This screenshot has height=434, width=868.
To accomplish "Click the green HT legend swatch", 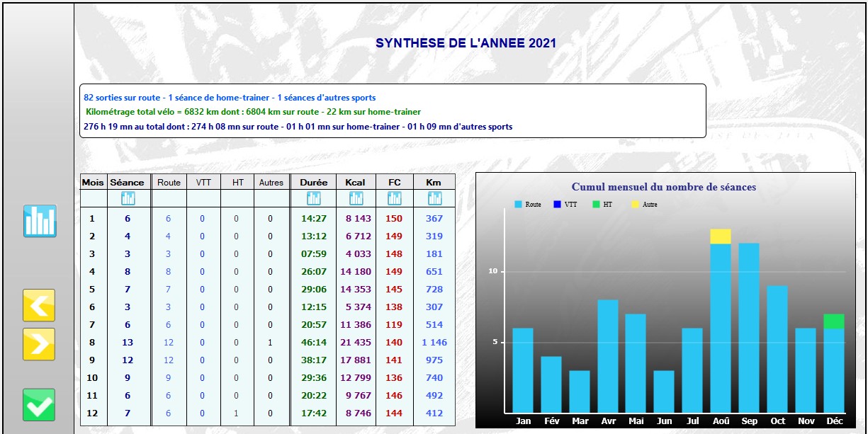I will 597,205.
